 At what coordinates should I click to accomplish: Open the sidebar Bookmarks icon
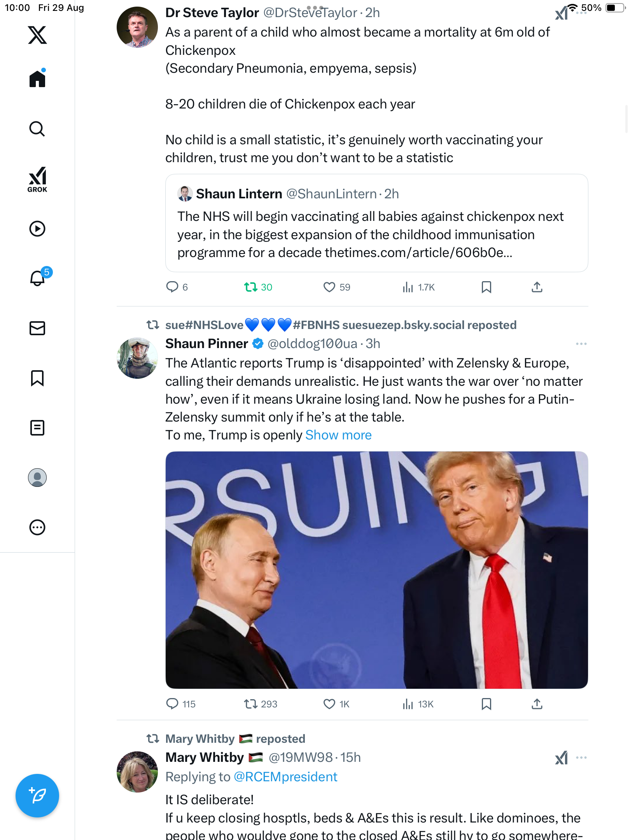37,378
